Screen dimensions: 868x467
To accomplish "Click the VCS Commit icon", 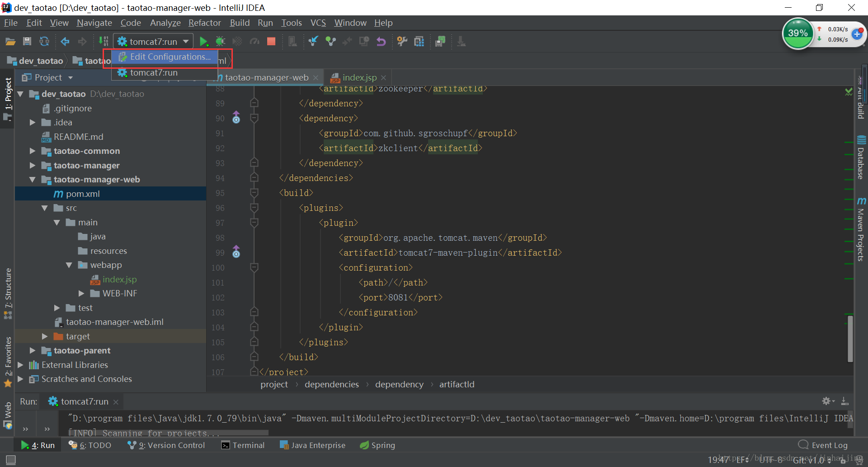I will click(330, 42).
